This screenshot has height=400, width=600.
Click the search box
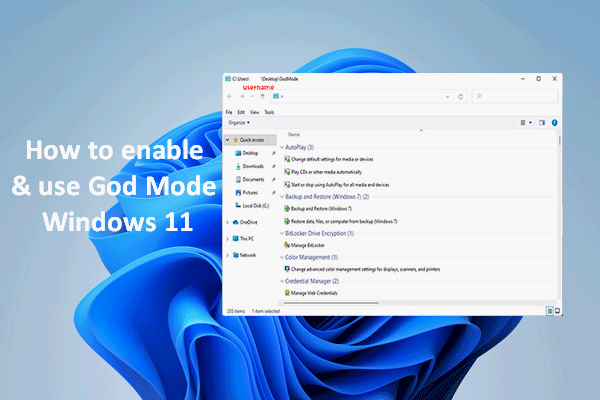tap(515, 96)
